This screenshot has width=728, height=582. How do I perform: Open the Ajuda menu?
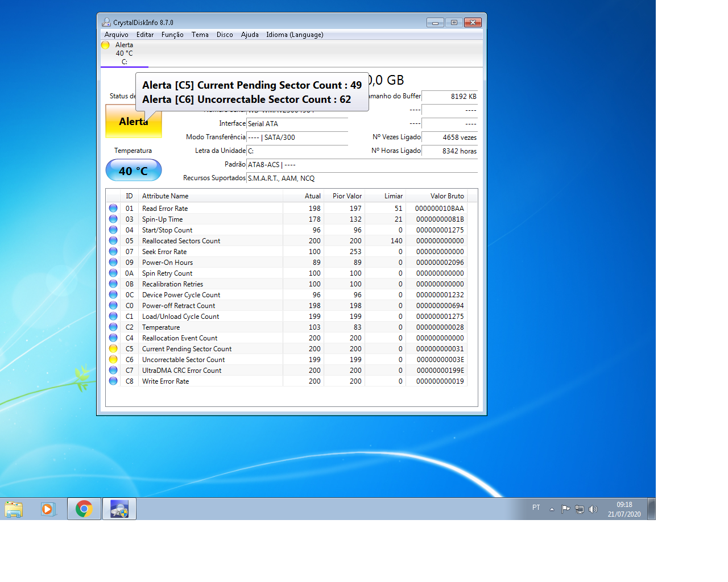[x=250, y=35]
